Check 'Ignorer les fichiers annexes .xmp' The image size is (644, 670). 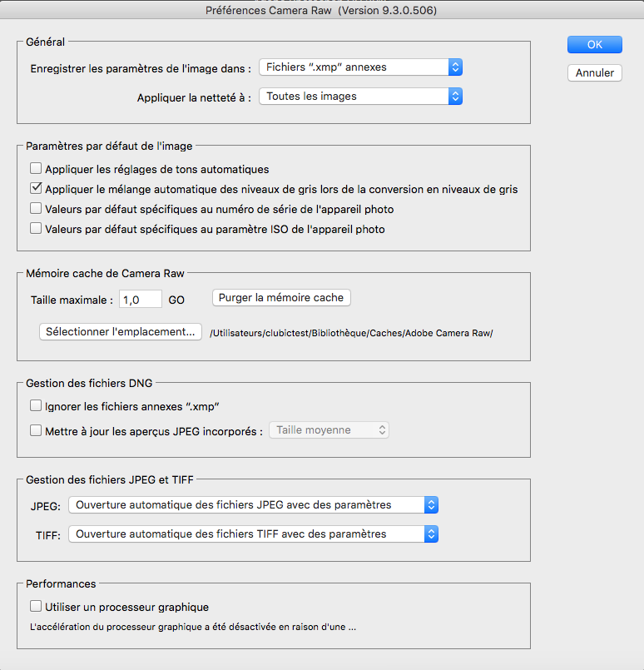[x=36, y=406]
